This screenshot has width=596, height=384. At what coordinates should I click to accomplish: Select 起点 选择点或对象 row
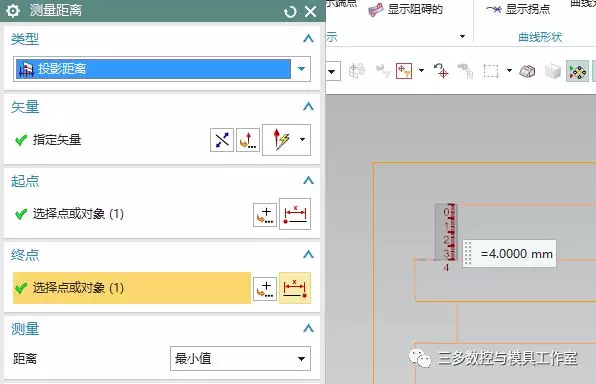click(132, 214)
